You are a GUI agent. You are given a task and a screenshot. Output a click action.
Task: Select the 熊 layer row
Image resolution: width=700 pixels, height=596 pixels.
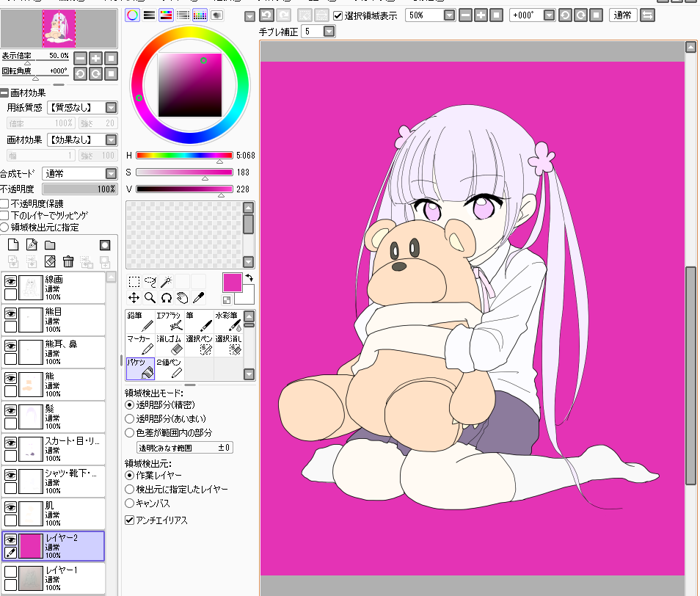pyautogui.click(x=54, y=385)
